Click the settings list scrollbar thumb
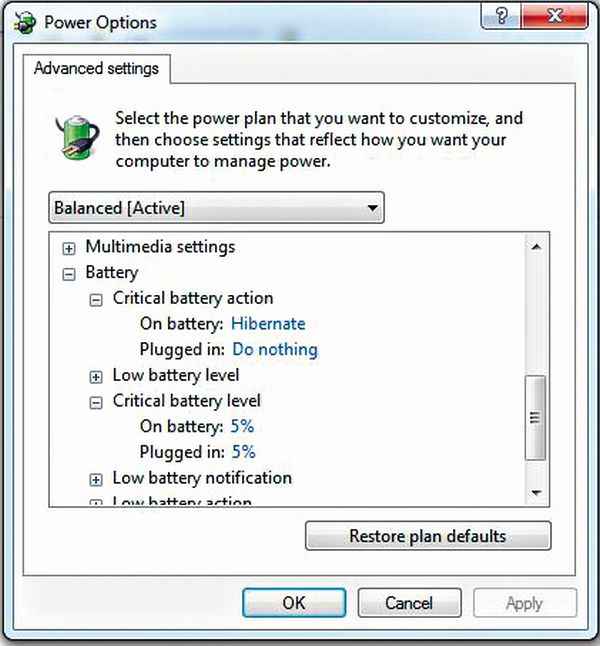 point(535,417)
